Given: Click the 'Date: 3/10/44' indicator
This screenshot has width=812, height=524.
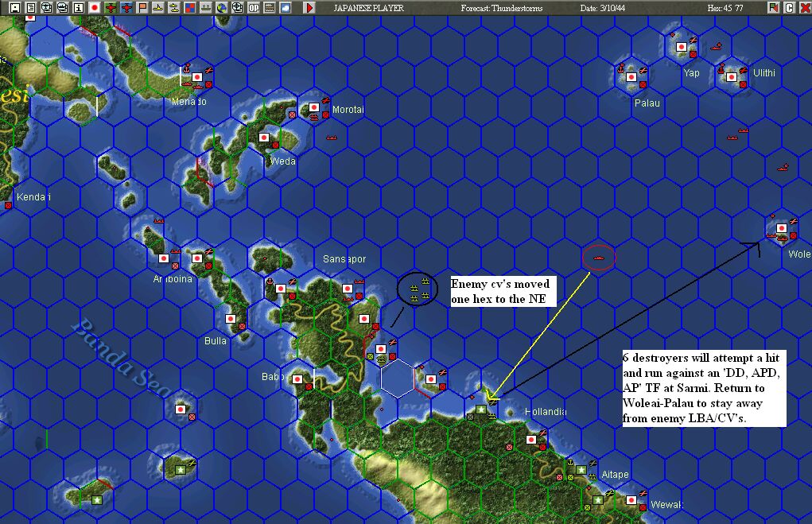Looking at the screenshot, I should pos(602,8).
